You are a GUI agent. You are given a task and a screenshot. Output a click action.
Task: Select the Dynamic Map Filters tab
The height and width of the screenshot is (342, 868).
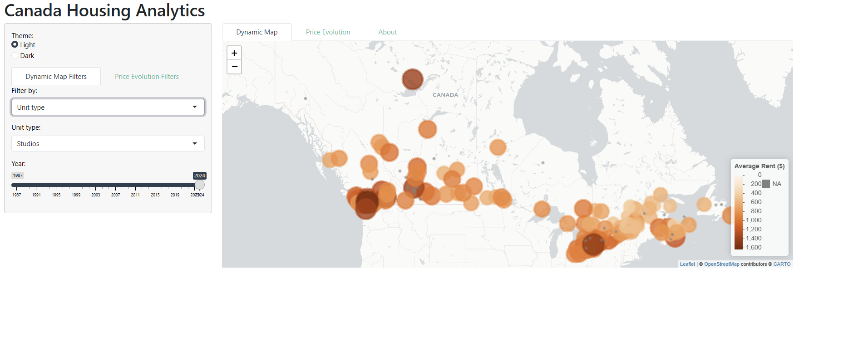coord(56,77)
